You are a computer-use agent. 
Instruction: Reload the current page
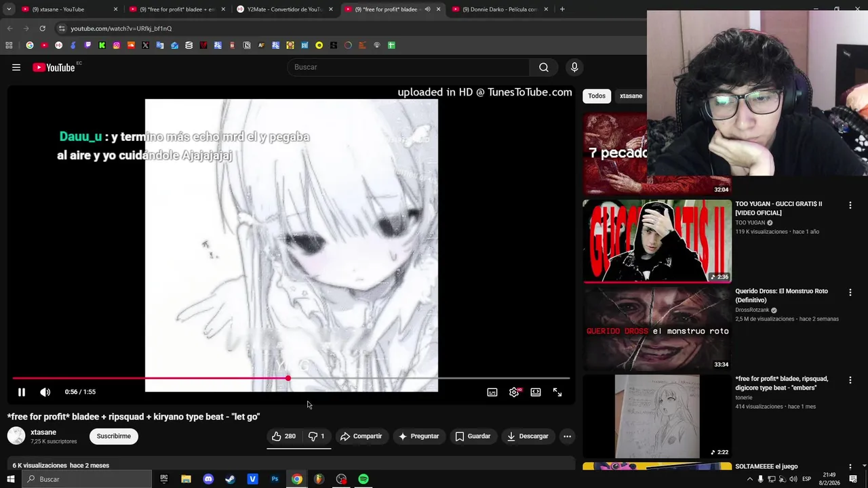[42, 28]
